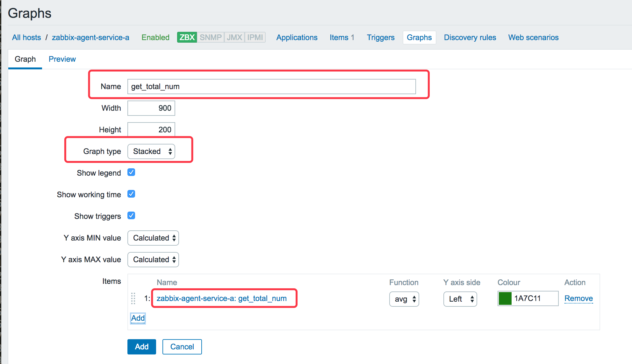The width and height of the screenshot is (632, 364).
Task: Click Remove link for item 1
Action: [578, 298]
